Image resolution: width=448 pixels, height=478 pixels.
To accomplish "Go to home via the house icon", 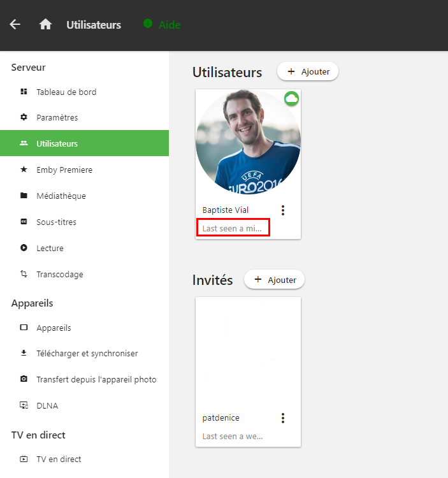I will click(x=45, y=24).
